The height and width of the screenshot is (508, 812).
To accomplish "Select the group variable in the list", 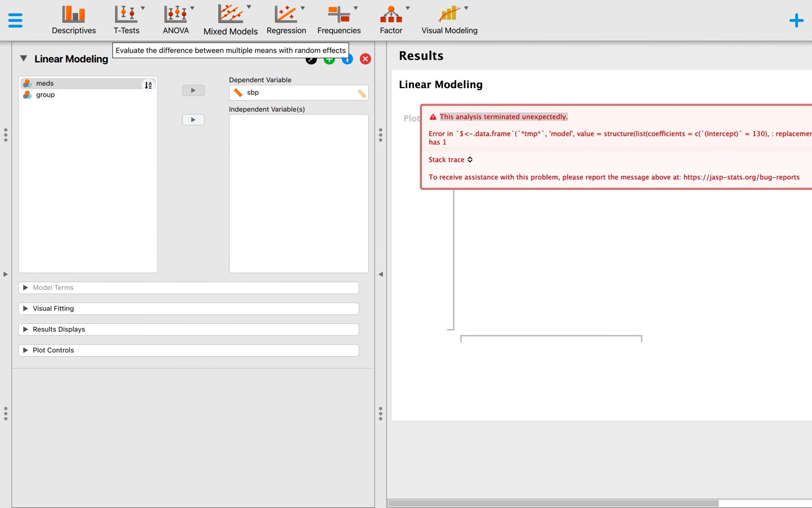I will coord(45,95).
